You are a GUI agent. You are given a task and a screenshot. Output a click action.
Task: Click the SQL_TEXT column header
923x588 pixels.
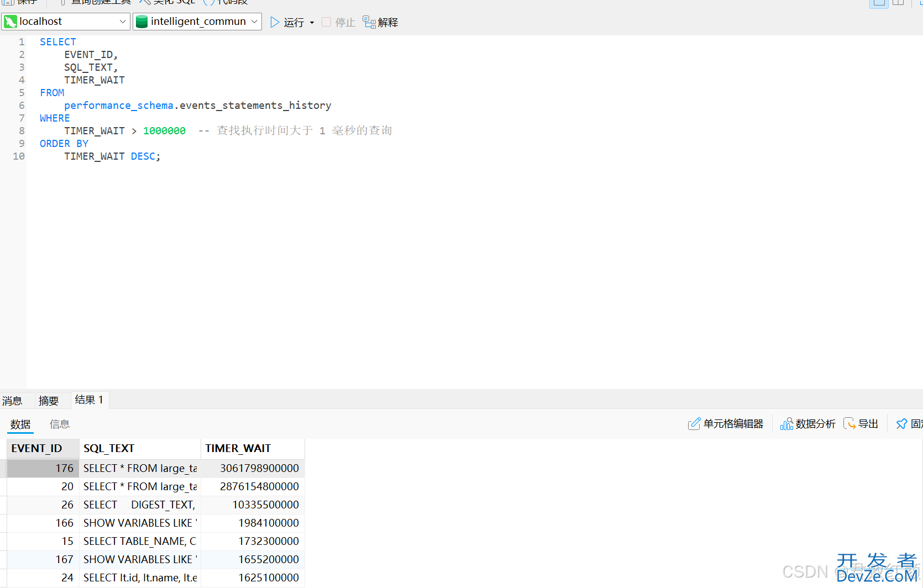point(140,448)
